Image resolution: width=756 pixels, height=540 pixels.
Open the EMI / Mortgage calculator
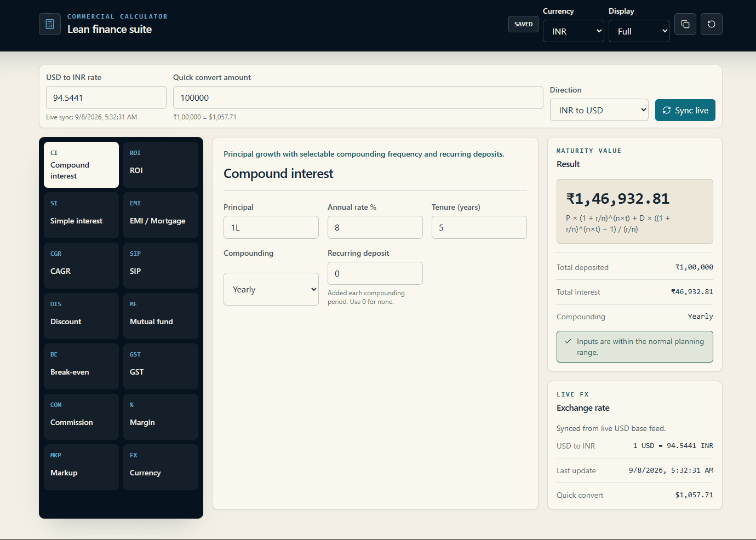coord(161,215)
